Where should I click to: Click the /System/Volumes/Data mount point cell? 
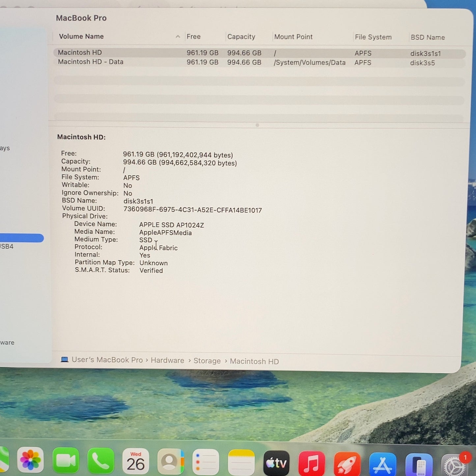point(310,63)
